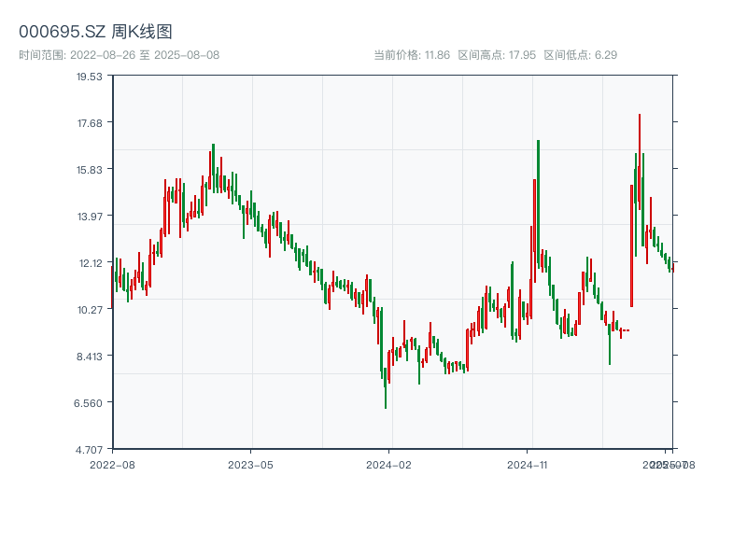Image resolution: width=747 pixels, height=560 pixels.
Task: Click the y-axis label 8.413
Action: (90, 357)
